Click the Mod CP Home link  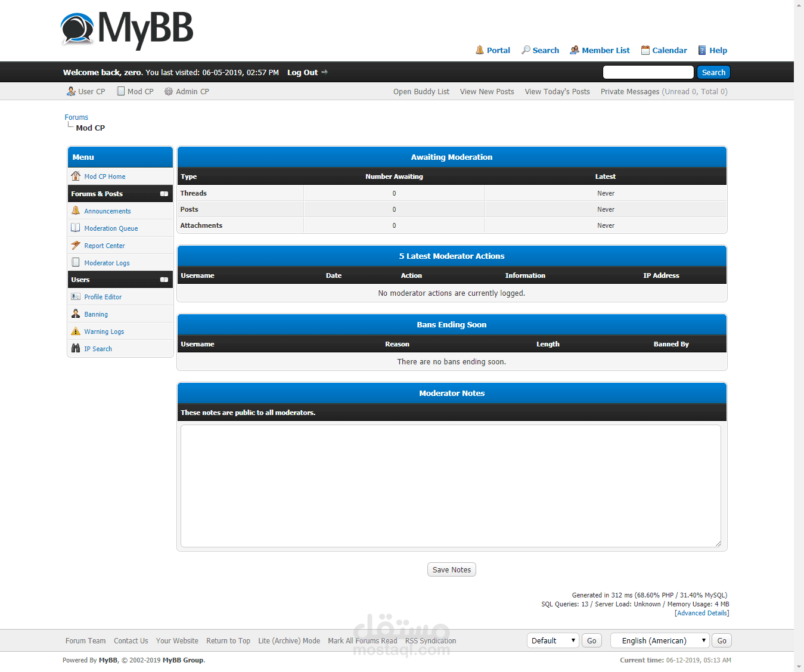point(105,176)
